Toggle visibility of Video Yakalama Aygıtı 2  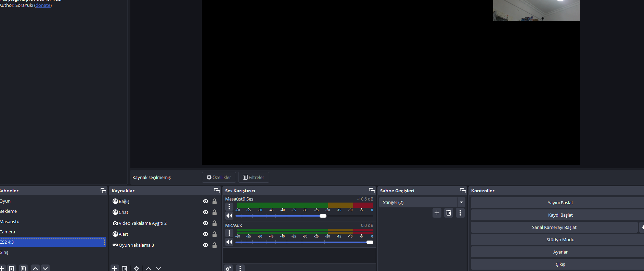tap(206, 223)
